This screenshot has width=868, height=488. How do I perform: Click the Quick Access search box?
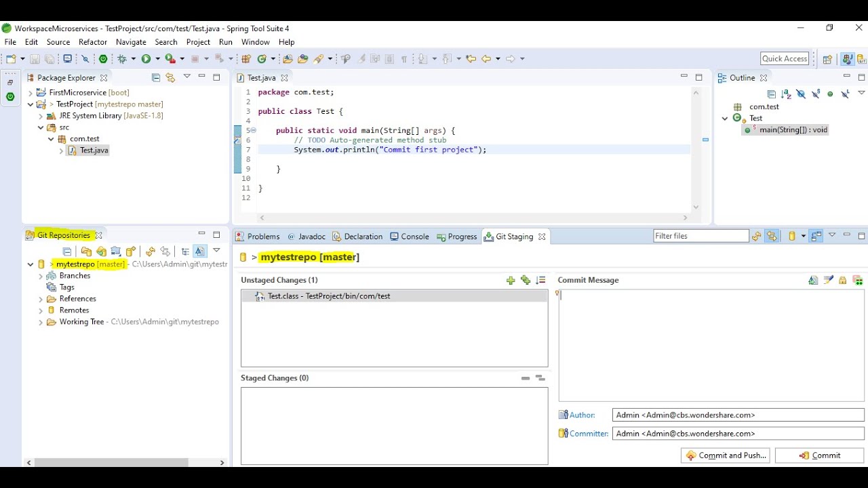[785, 59]
